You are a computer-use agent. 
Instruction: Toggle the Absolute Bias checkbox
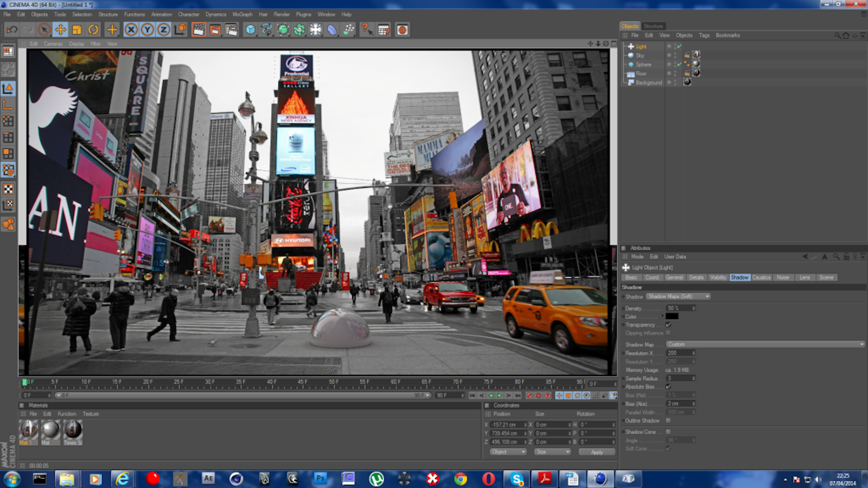click(x=668, y=387)
